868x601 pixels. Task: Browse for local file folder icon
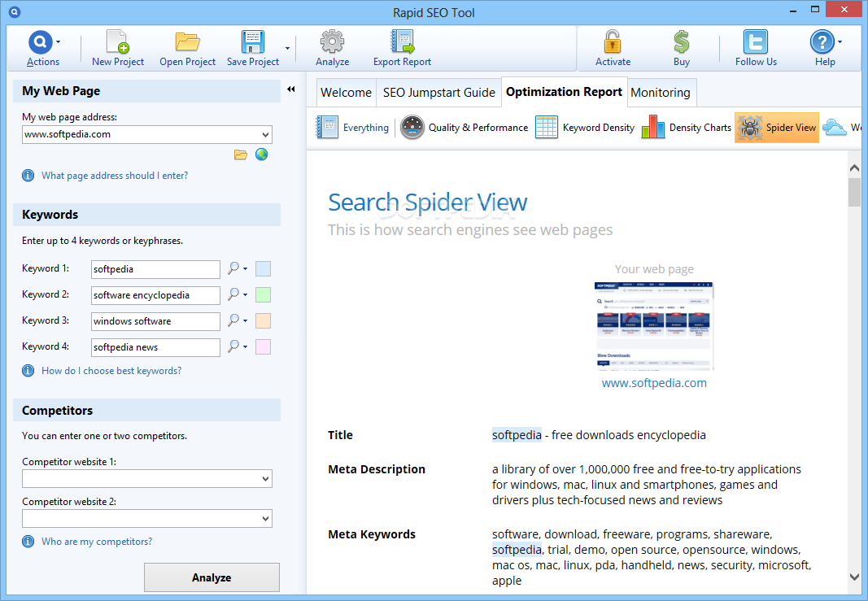240,155
